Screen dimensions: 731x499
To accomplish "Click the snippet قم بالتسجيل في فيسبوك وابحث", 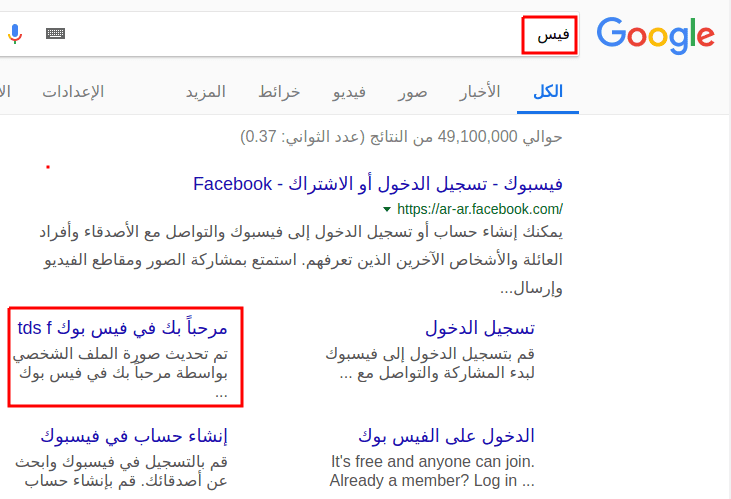I will (121, 471).
